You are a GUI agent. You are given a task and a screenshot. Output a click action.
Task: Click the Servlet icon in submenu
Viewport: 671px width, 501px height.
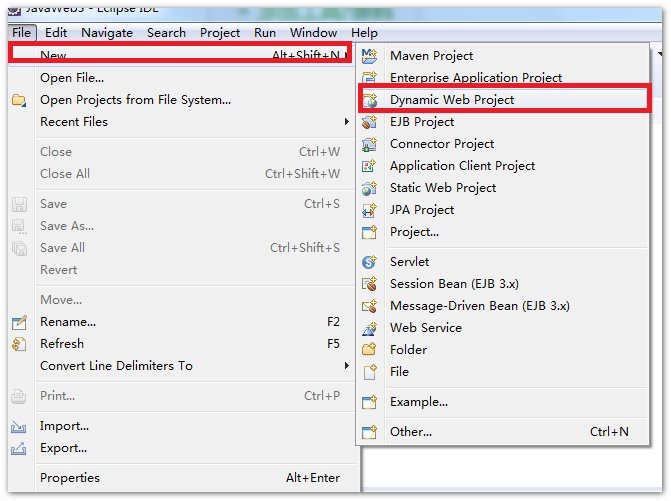coord(370,262)
